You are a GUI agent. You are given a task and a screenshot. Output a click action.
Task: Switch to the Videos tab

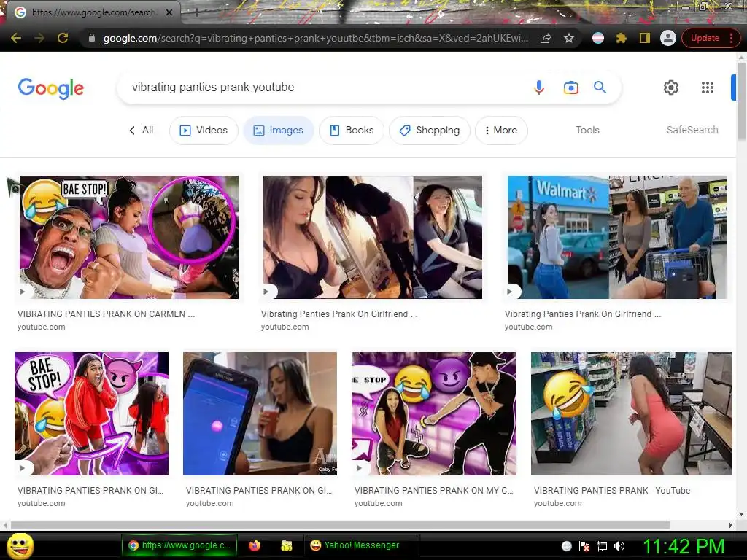204,130
